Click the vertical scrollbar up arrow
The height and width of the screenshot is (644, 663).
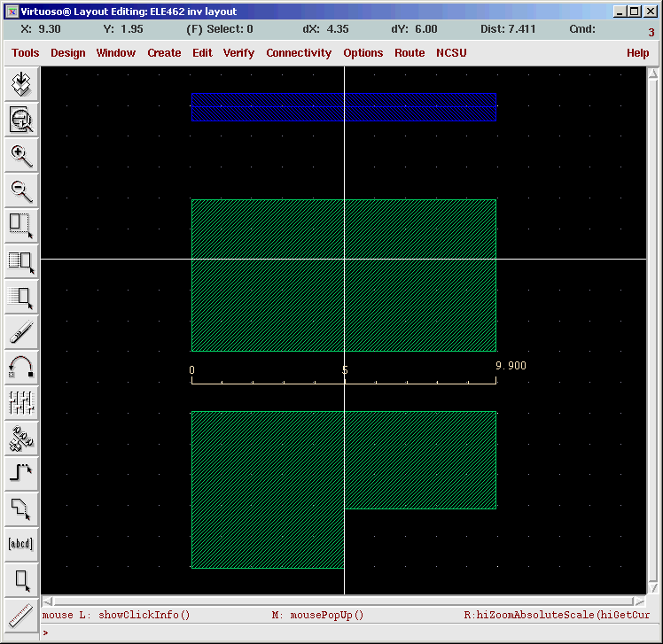tap(653, 74)
